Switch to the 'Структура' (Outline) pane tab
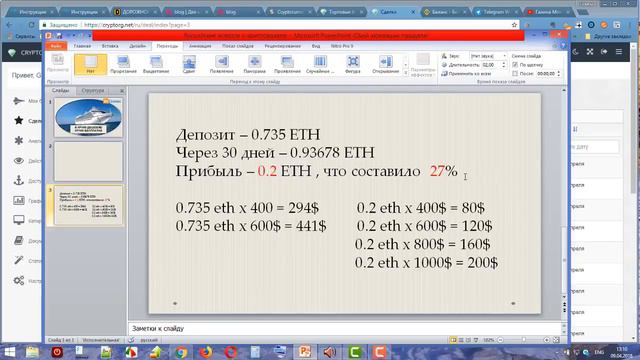The height and width of the screenshot is (360, 640). 93,91
